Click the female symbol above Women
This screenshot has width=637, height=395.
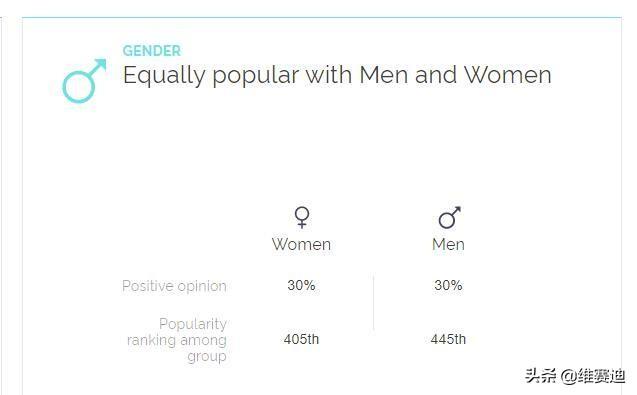302,217
